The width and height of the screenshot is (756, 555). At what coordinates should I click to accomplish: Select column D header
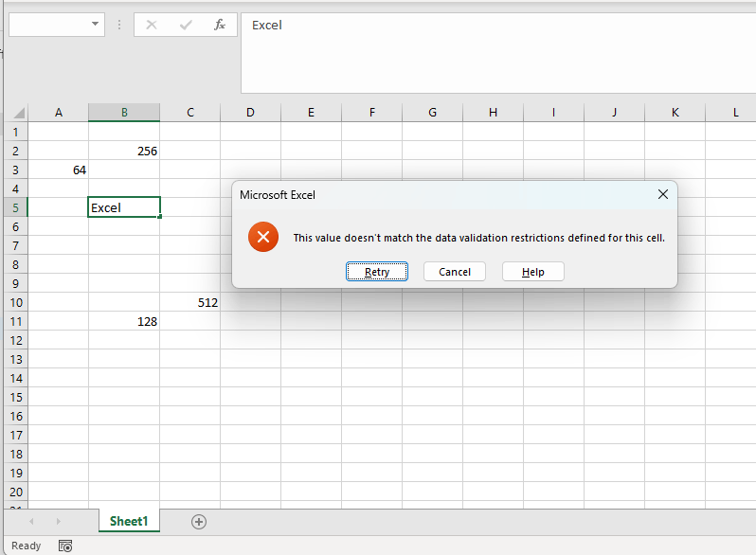tap(250, 113)
